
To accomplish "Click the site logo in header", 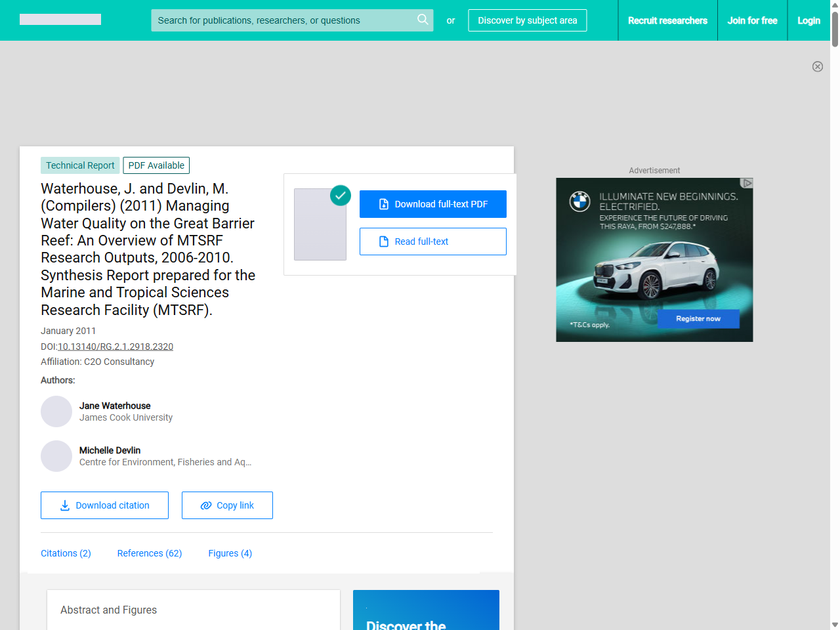I will coord(60,20).
